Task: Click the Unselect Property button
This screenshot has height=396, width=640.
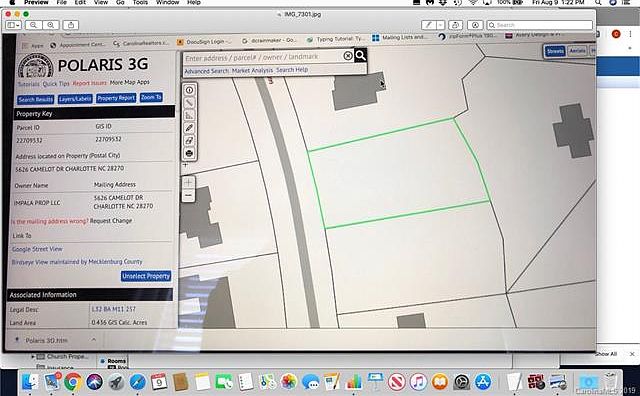Action: pyautogui.click(x=146, y=276)
